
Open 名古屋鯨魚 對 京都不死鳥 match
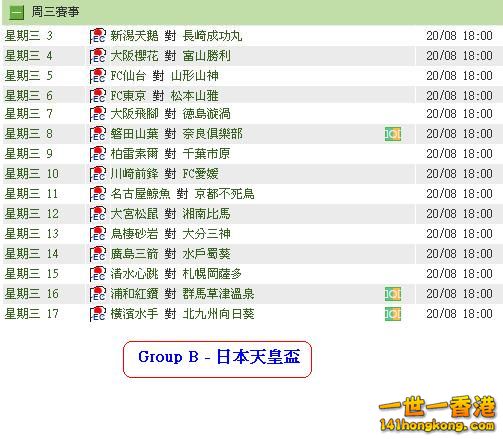[182, 194]
